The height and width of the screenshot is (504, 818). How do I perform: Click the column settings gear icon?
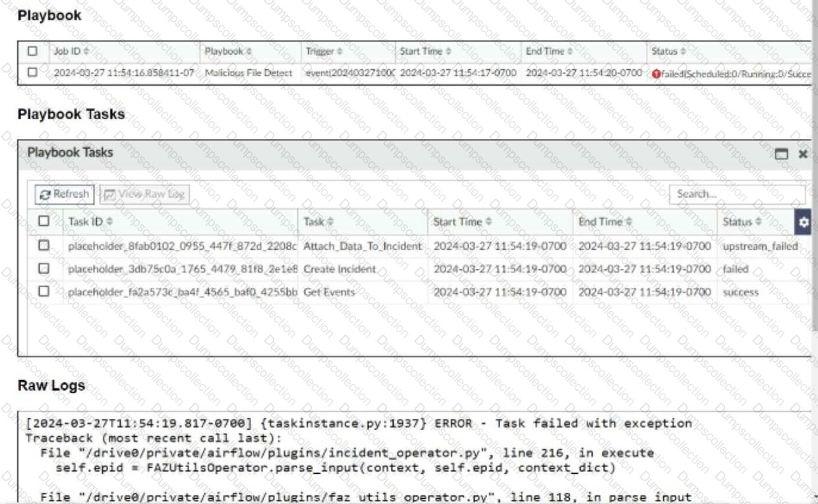click(x=803, y=223)
